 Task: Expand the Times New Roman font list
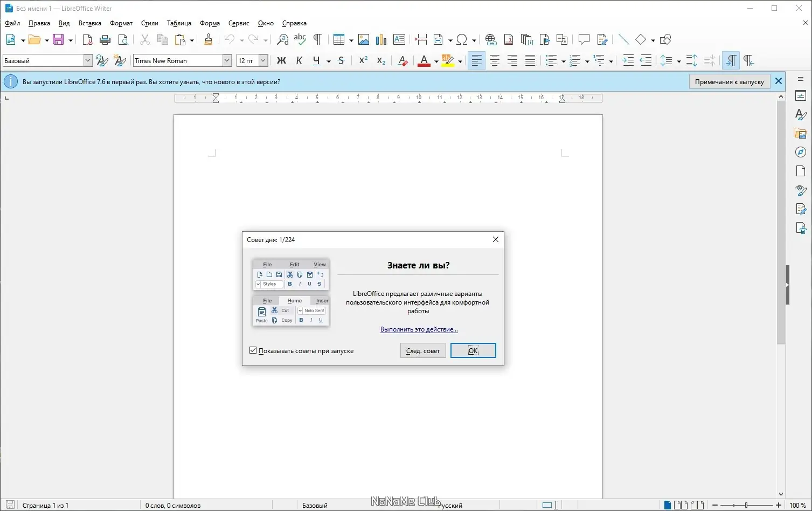coord(227,60)
